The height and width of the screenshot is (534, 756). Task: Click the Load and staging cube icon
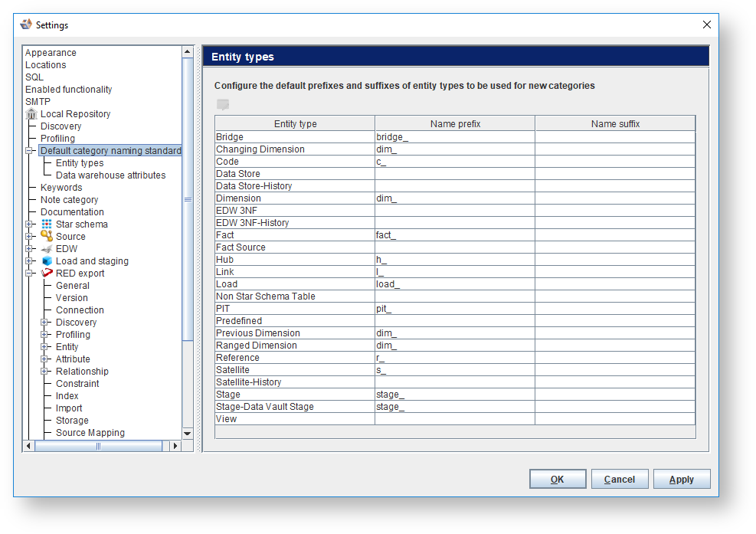[x=47, y=261]
